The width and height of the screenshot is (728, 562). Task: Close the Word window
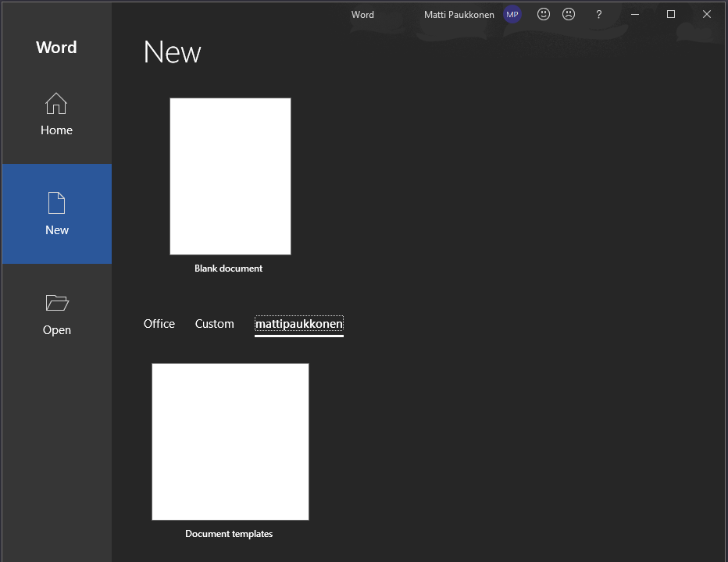pyautogui.click(x=707, y=14)
